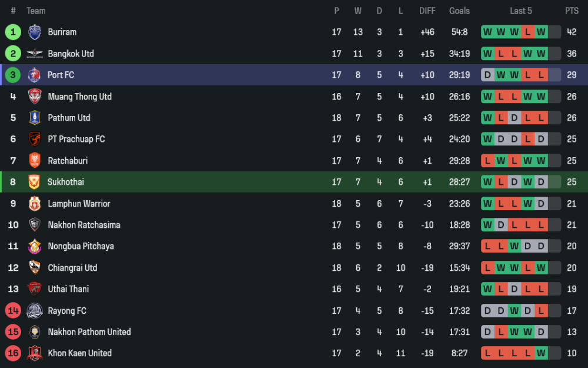Sort by the DIFF column header

427,11
